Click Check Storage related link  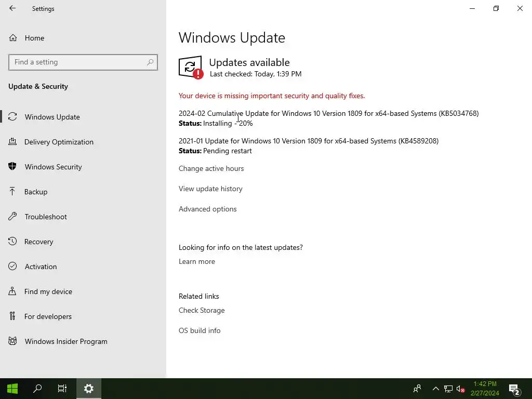(202, 310)
